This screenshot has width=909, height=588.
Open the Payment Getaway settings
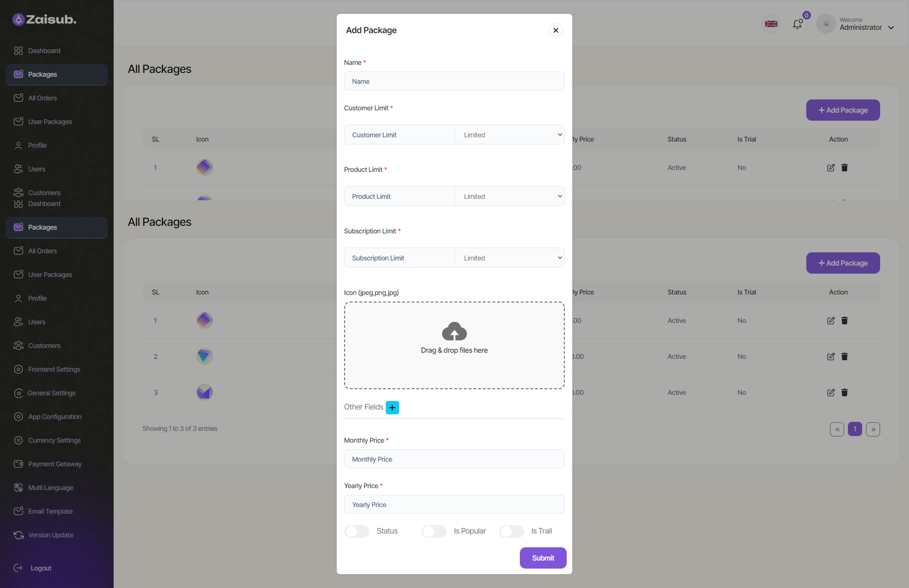[x=54, y=464]
